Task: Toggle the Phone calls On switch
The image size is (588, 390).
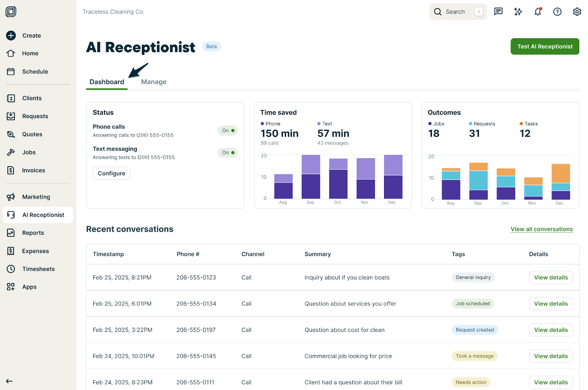Action: tap(228, 130)
